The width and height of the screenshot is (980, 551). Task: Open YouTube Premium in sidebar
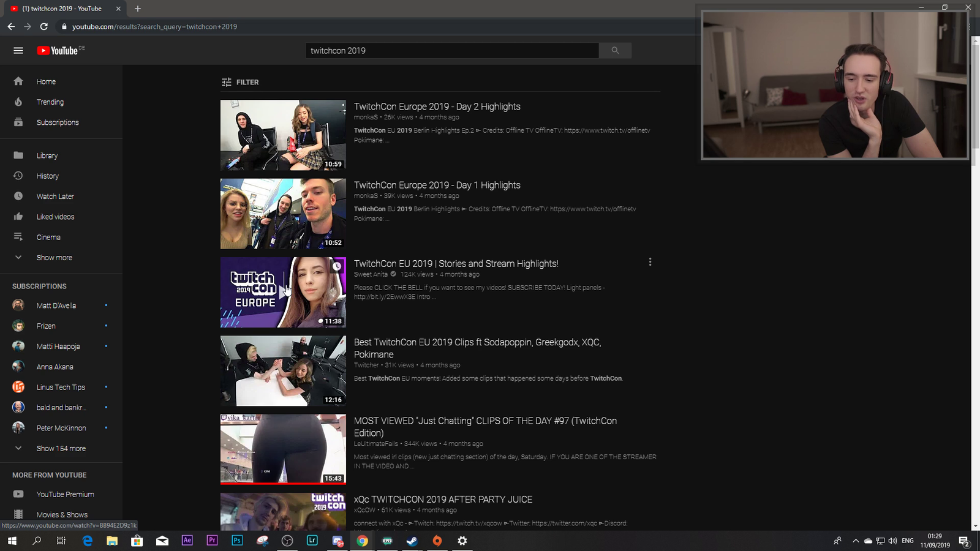pos(61,495)
